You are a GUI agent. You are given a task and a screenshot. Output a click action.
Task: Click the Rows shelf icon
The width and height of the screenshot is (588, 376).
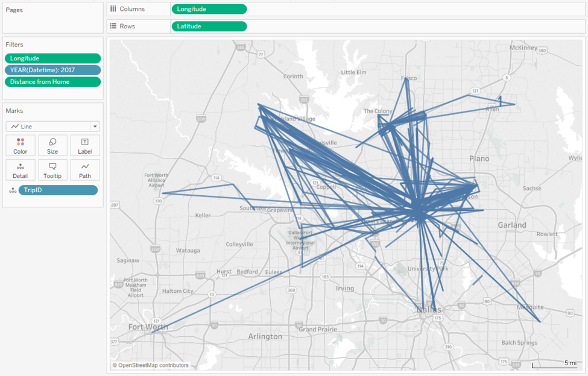[114, 25]
